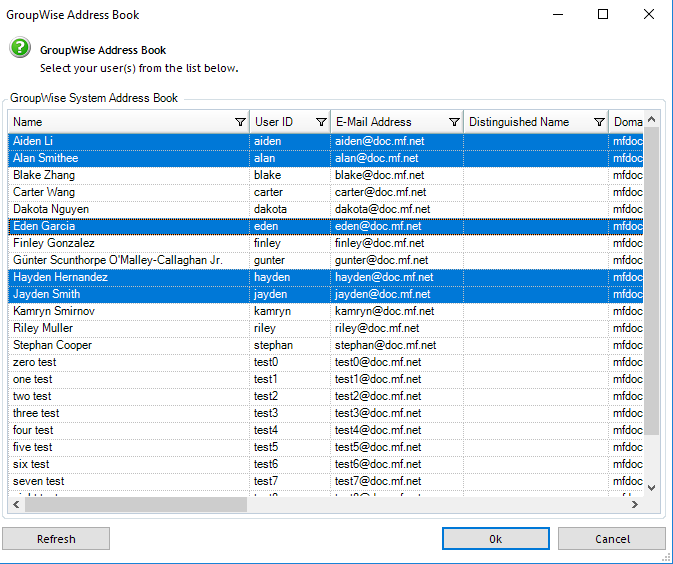This screenshot has width=673, height=564.
Task: Confirm selection with the Ok button
Action: click(x=495, y=539)
